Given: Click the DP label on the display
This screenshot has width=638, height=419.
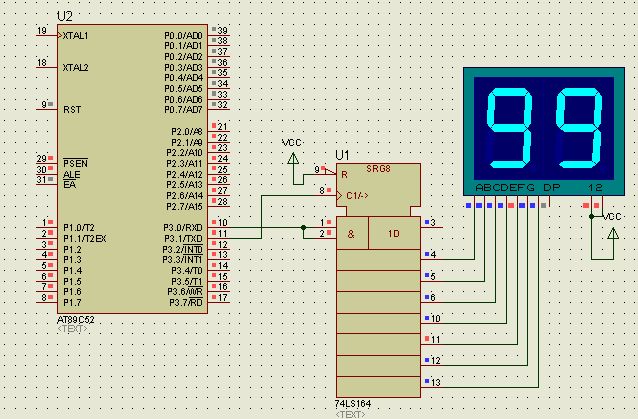Looking at the screenshot, I should pos(552,188).
